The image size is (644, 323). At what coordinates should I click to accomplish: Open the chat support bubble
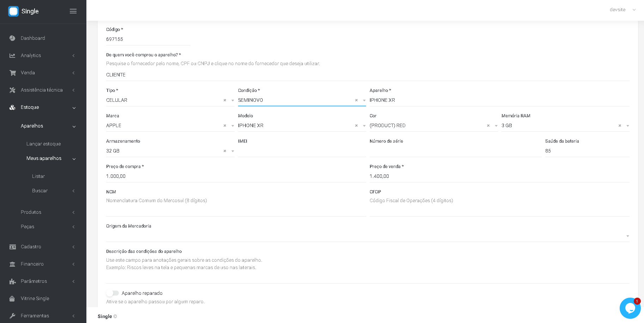click(630, 308)
